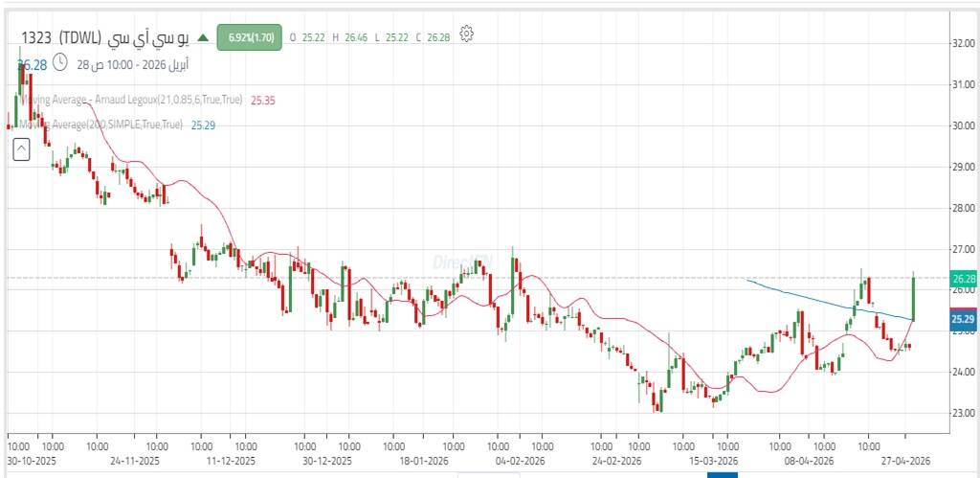Open the chart settings gear
Viewport: 980px width, 478px height.
pyautogui.click(x=467, y=34)
